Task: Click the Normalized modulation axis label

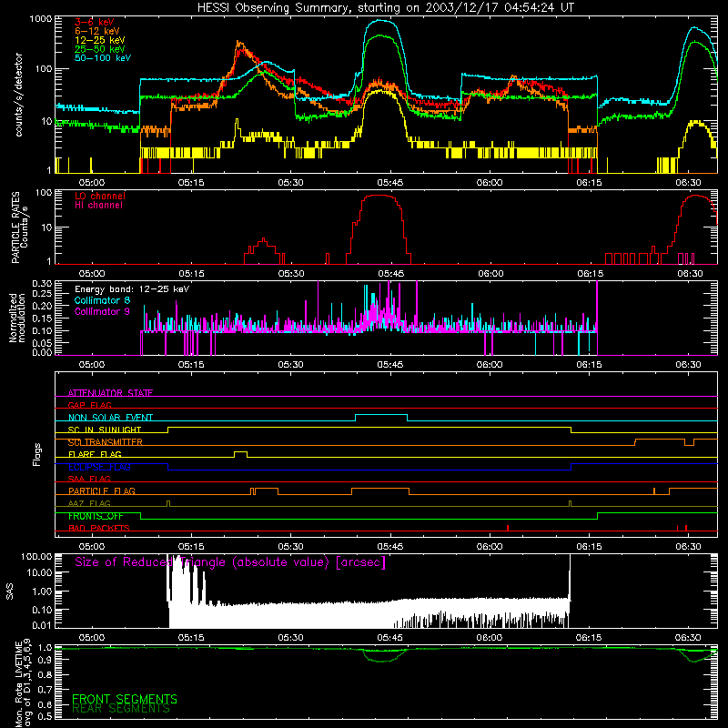Action: 16,318
